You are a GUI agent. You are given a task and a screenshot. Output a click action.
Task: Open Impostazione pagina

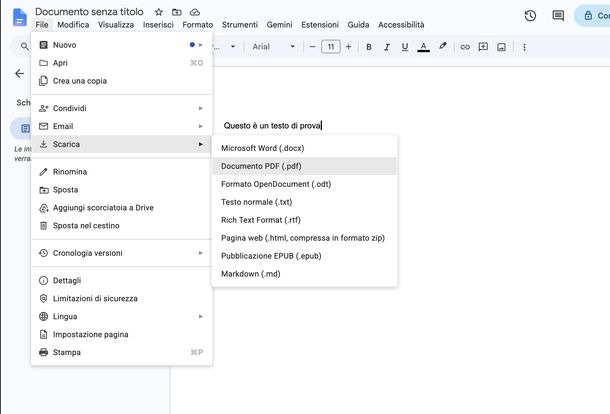[x=121, y=334]
